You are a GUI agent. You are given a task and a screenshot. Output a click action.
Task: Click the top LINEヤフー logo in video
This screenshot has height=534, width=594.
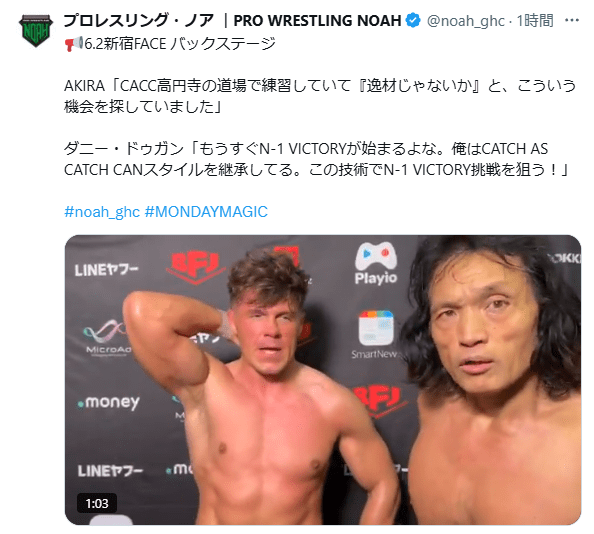tap(106, 270)
